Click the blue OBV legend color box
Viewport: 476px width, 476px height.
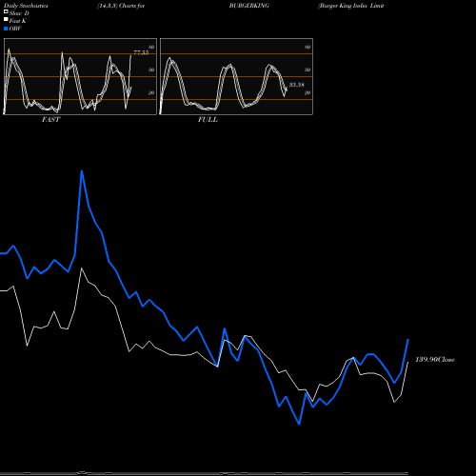[6, 29]
